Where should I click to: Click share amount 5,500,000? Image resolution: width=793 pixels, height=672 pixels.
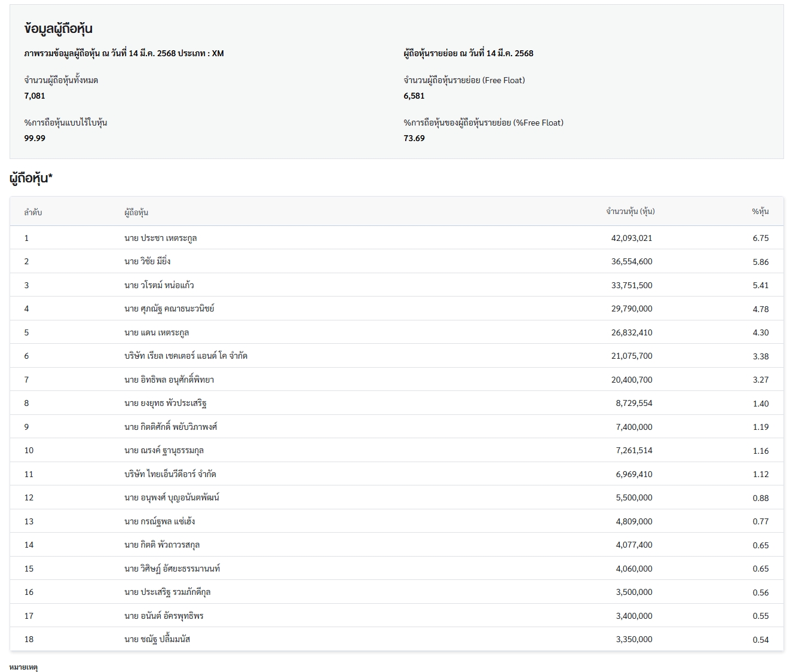[x=633, y=497]
